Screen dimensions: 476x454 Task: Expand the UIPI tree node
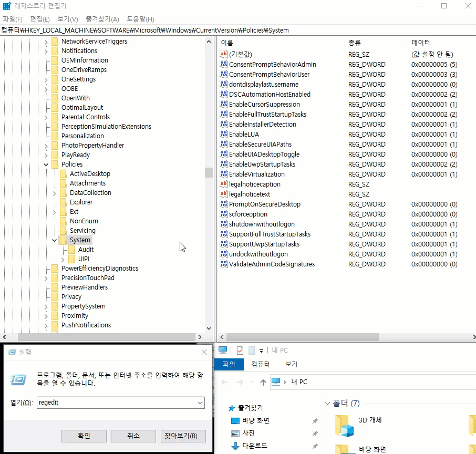[x=63, y=260]
